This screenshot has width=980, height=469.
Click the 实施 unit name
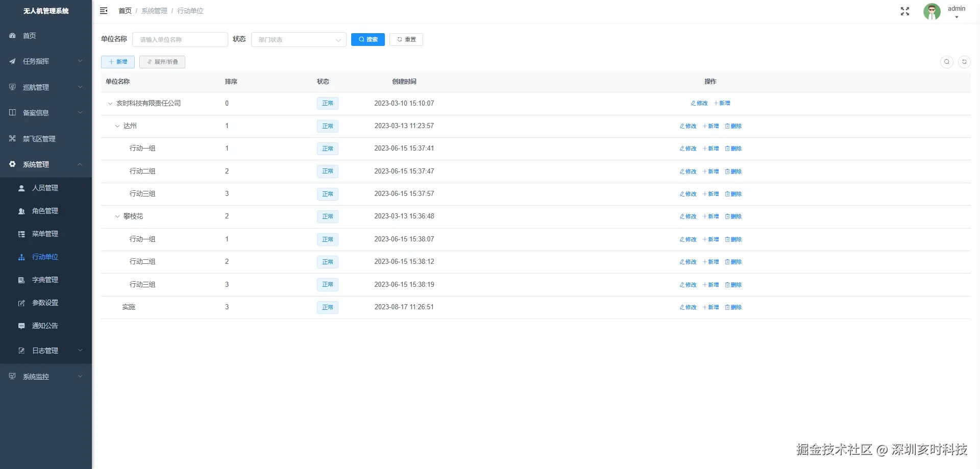pyautogui.click(x=129, y=307)
